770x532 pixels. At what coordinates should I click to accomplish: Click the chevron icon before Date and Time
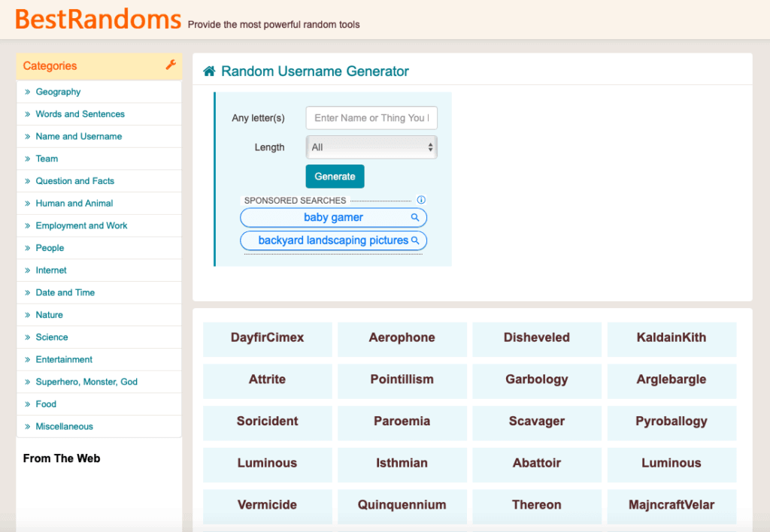(29, 292)
